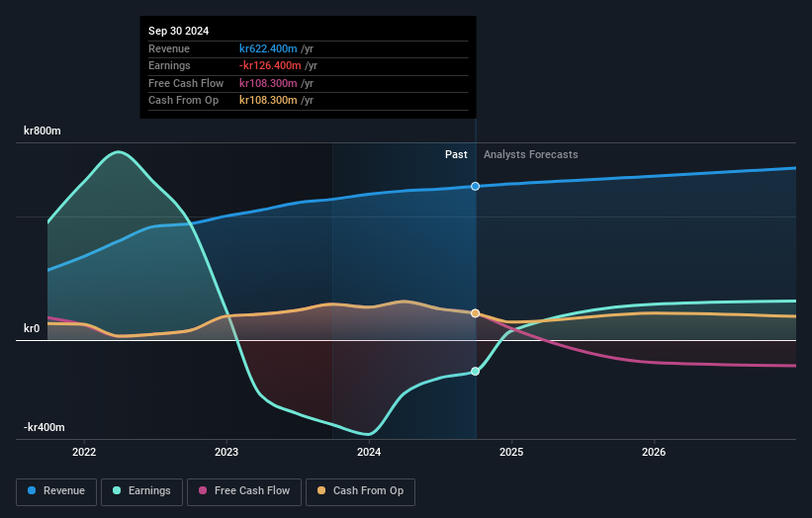Click the orange kr108.300m Cash From Op value
Image resolution: width=812 pixels, height=518 pixels.
click(x=268, y=101)
